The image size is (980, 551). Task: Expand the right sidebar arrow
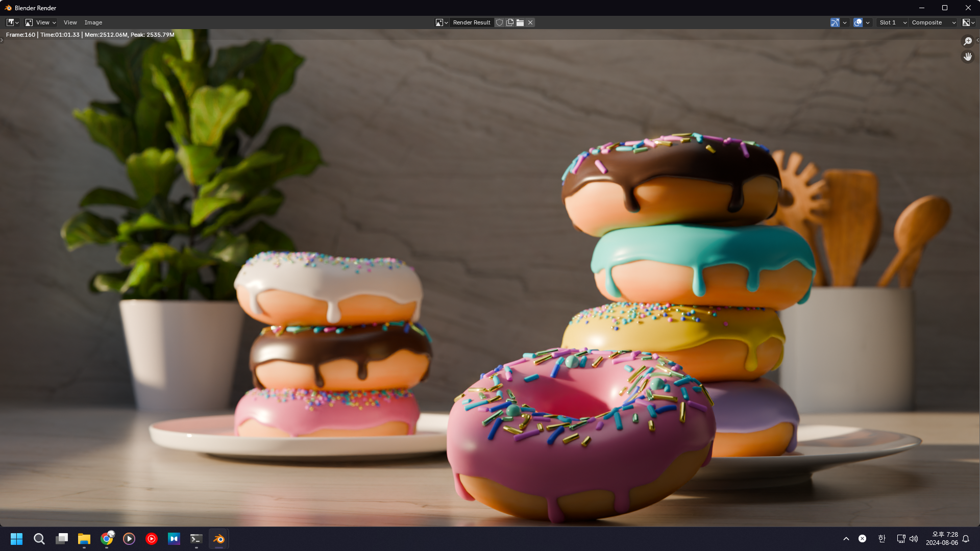tap(977, 40)
